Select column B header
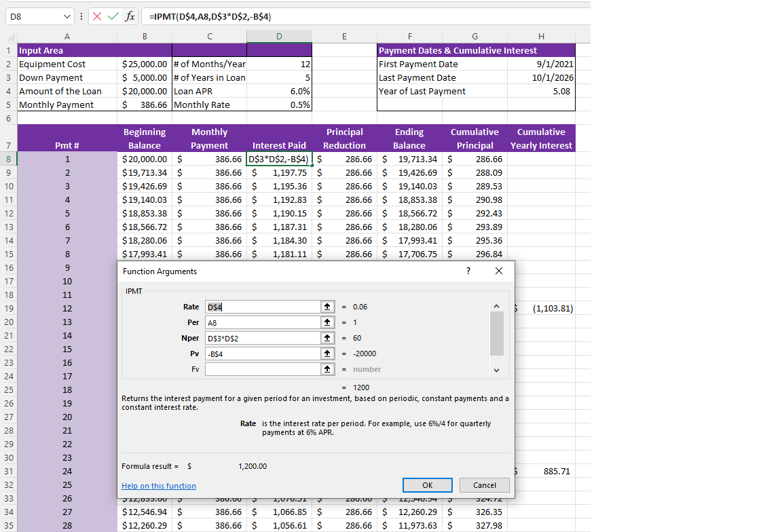782x532 pixels. point(145,37)
